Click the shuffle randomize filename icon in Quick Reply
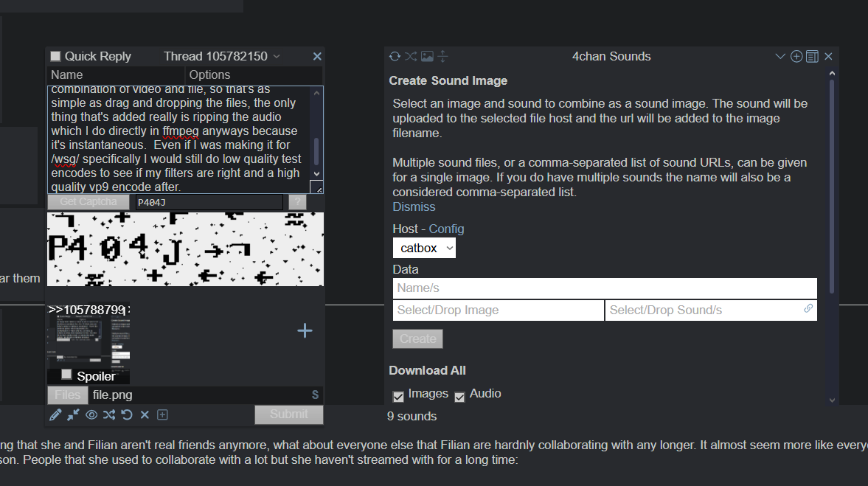868x486 pixels. [x=109, y=414]
